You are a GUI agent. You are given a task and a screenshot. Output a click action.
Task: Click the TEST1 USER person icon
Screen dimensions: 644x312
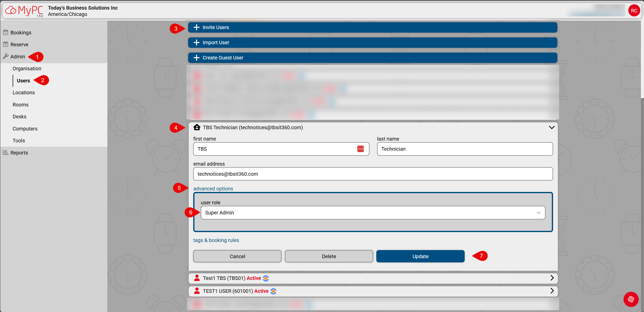coord(197,291)
